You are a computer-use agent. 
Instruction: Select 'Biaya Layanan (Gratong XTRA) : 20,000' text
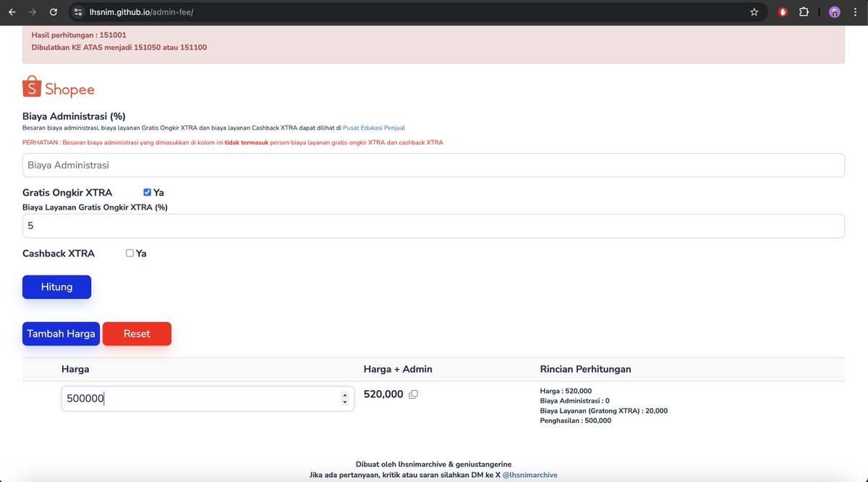[604, 410]
